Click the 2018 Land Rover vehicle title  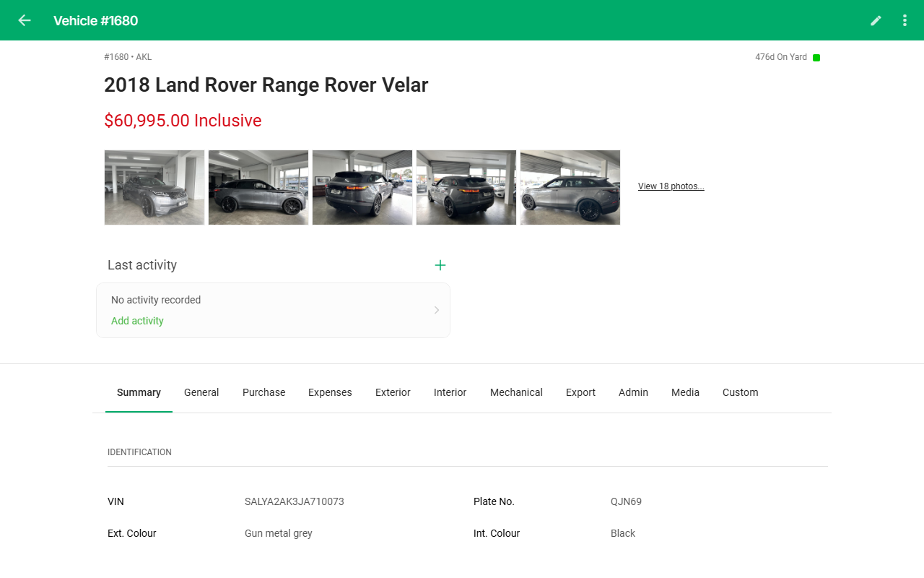266,85
